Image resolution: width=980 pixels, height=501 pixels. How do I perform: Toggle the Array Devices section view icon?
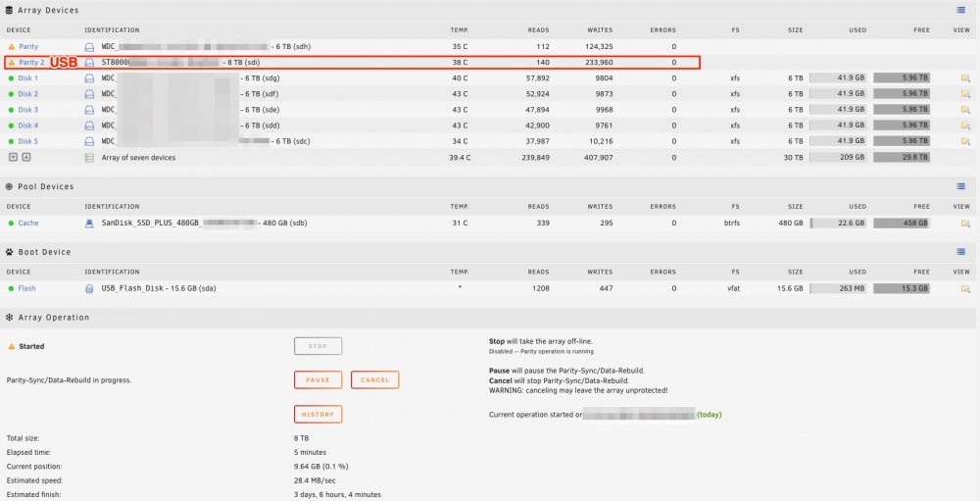pos(960,10)
